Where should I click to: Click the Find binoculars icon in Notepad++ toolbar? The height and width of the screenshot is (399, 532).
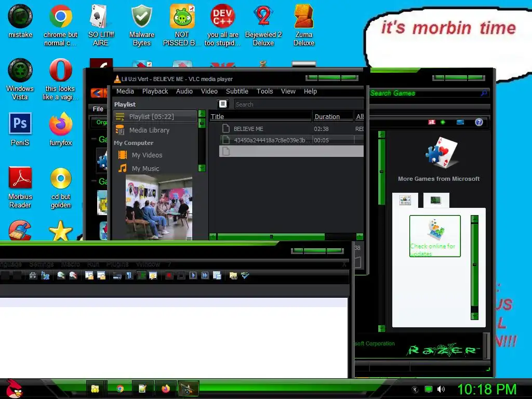33,275
